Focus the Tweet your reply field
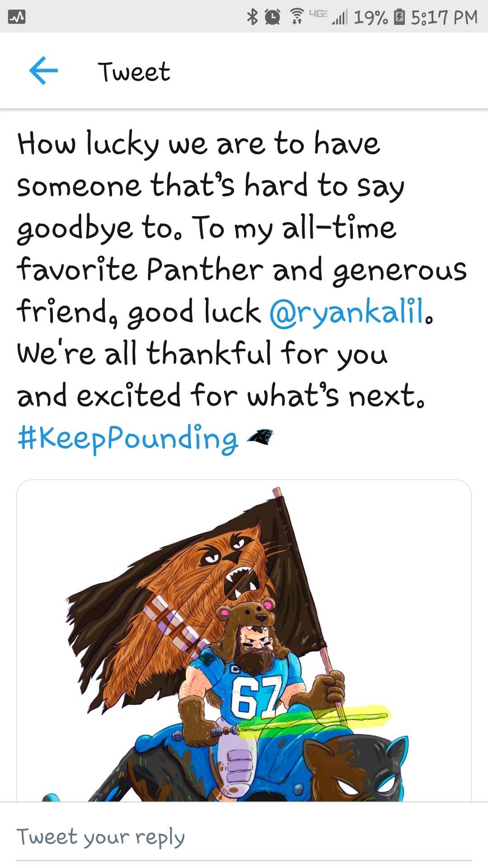The width and height of the screenshot is (488, 868). point(244,836)
